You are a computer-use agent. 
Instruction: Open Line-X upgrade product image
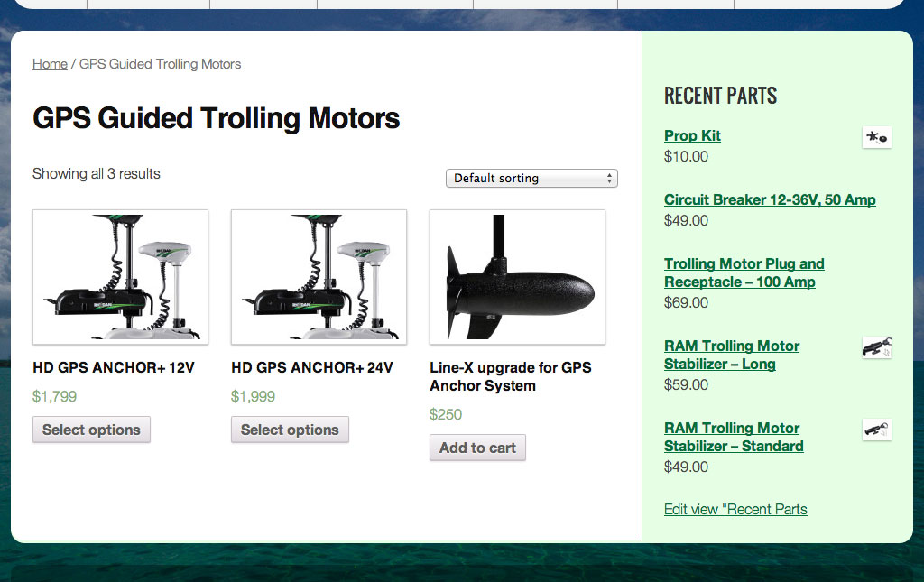pos(517,277)
